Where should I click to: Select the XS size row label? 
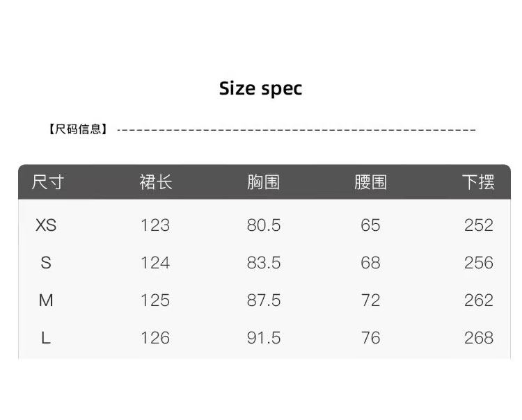click(46, 225)
